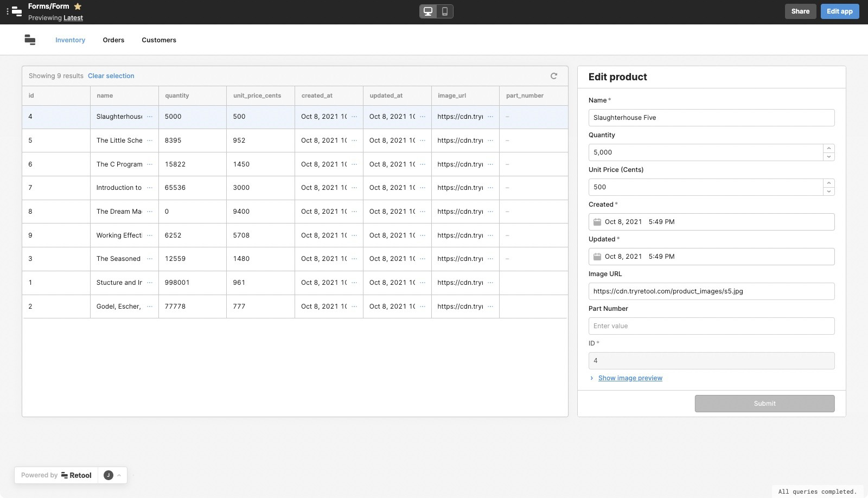
Task: Open the Customers tab
Action: 159,40
